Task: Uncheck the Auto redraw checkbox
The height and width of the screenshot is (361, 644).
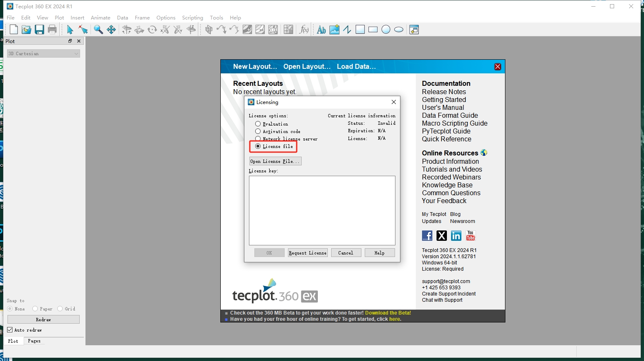Action: pyautogui.click(x=10, y=330)
